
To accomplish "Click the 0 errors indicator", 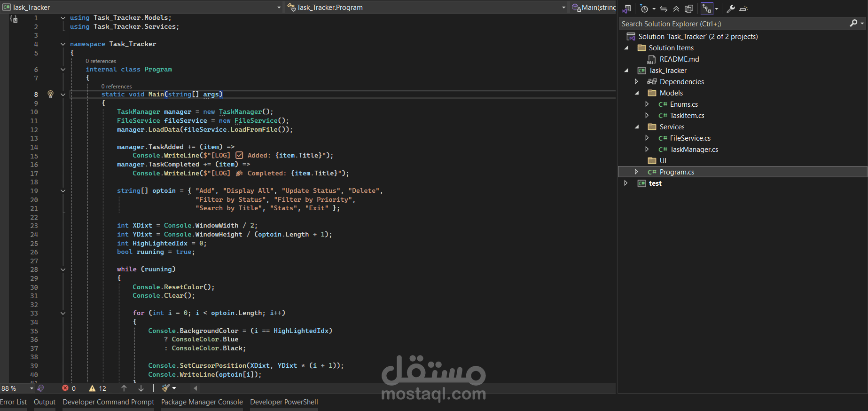I will tap(69, 388).
